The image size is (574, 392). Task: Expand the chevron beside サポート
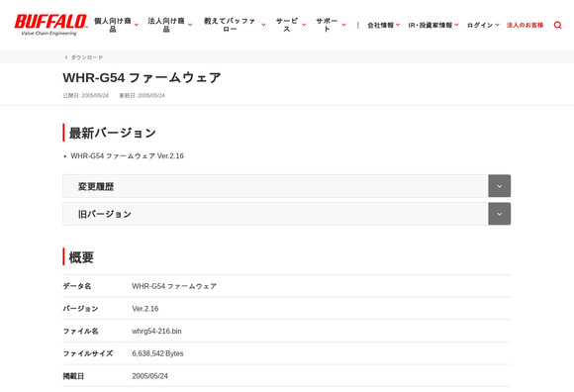click(343, 25)
